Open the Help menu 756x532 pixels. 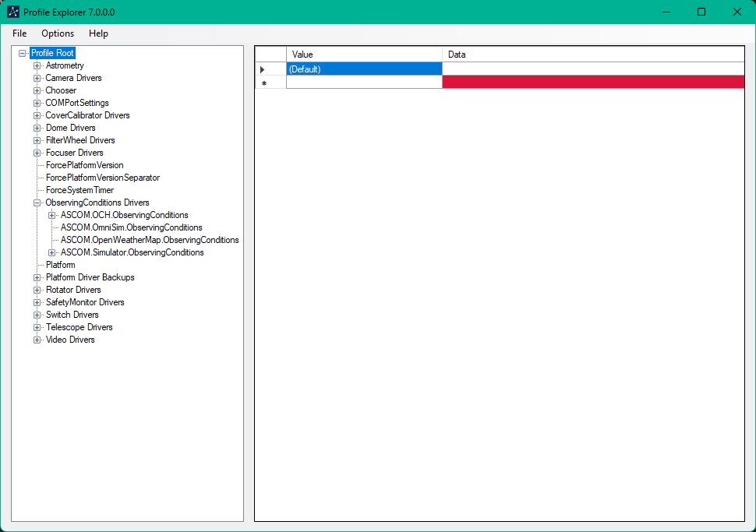tap(98, 33)
